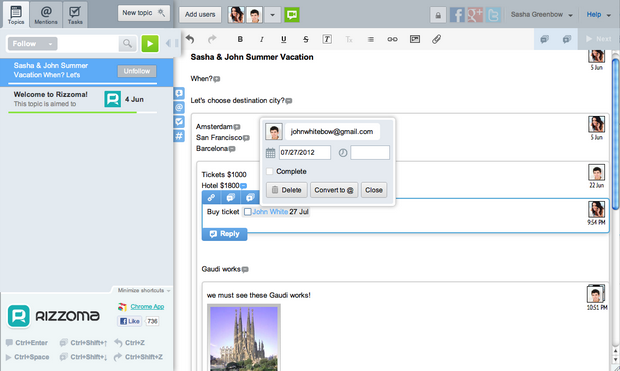This screenshot has width=620, height=371.
Task: Click the boxed T text-style icon
Action: click(327, 39)
